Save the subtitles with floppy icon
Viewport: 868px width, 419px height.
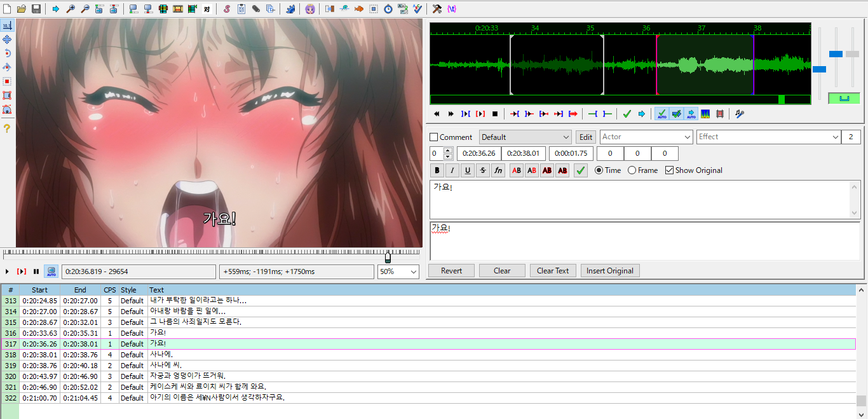36,9
